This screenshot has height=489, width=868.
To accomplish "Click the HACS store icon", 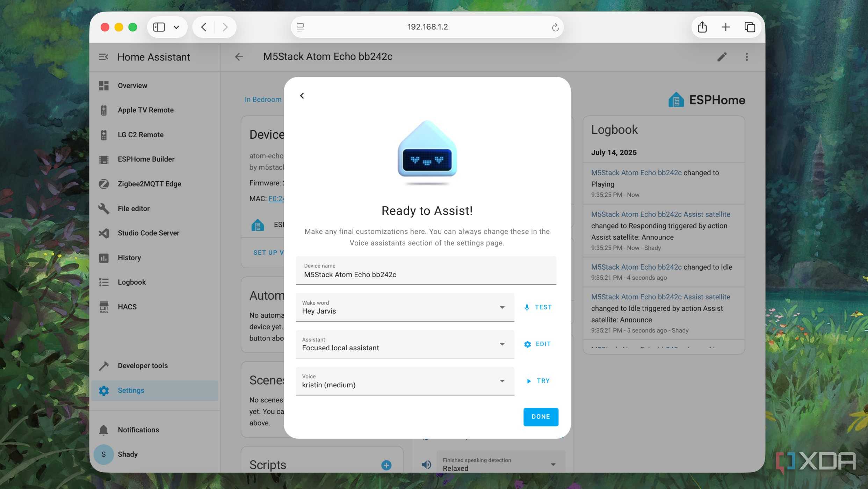I will pyautogui.click(x=104, y=307).
